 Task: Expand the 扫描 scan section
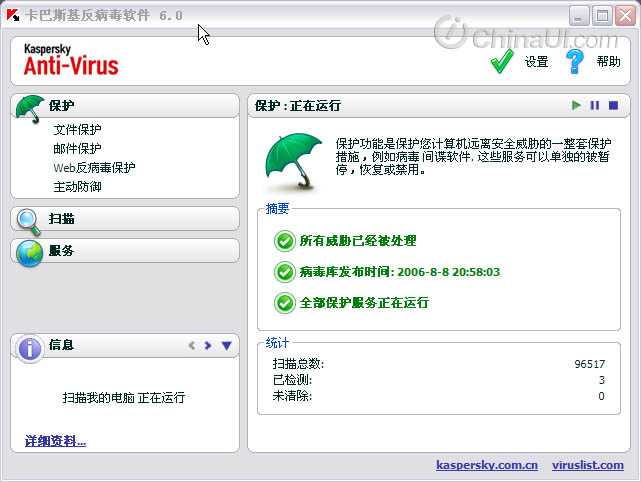[125, 219]
